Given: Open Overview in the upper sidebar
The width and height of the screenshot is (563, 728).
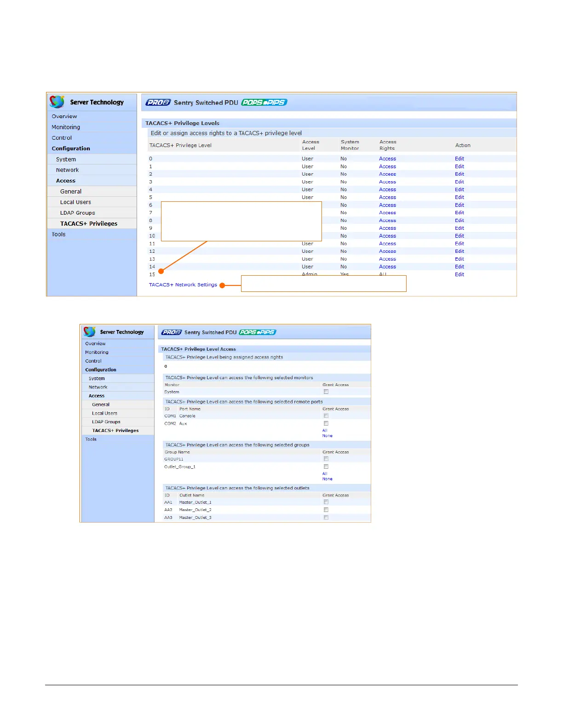Looking at the screenshot, I should (64, 116).
